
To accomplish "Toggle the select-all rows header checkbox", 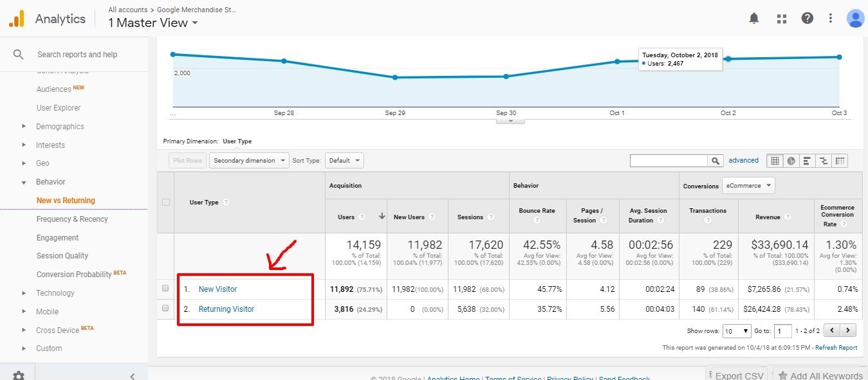I will coord(166,202).
